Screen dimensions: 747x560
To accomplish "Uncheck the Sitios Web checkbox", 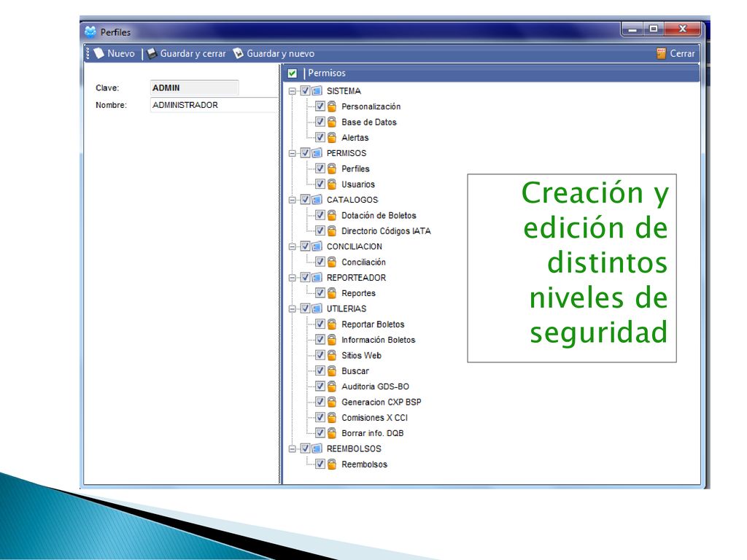I will 320,355.
